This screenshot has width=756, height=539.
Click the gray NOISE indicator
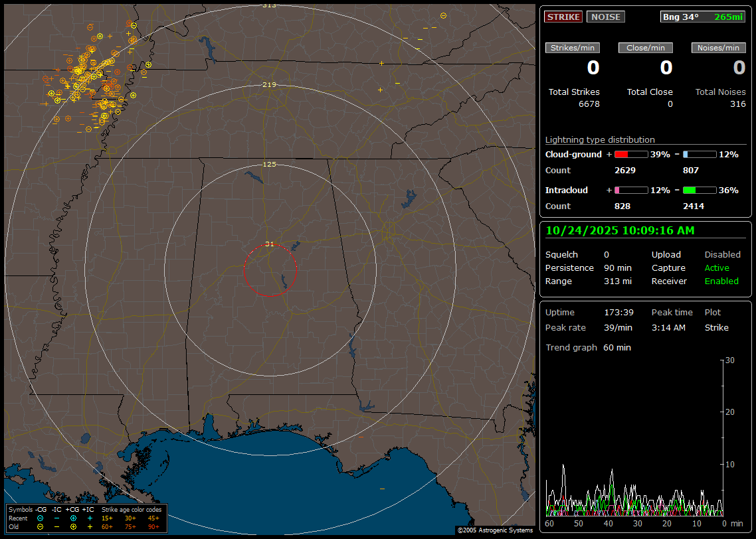[605, 17]
